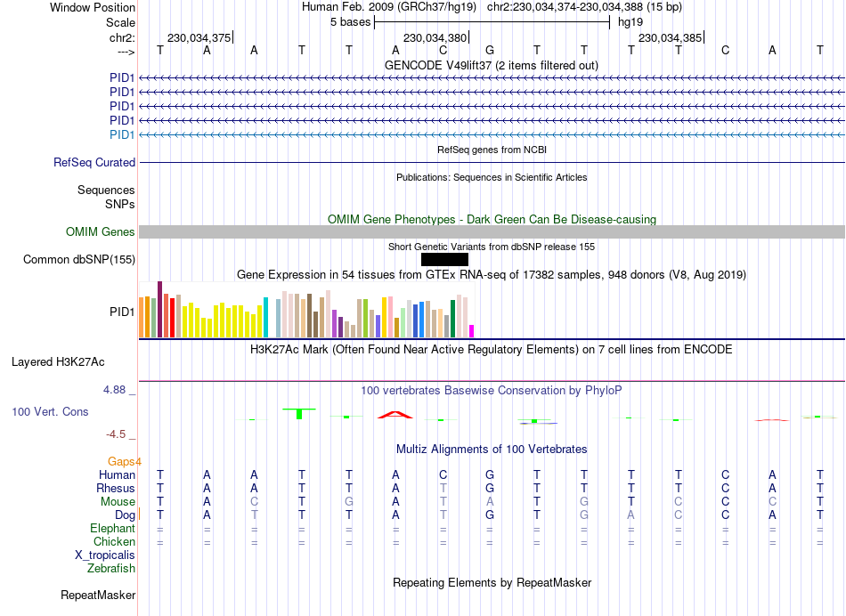Click the RepeatMasker track label
Viewport: 846px width, 616px height.
point(98,596)
